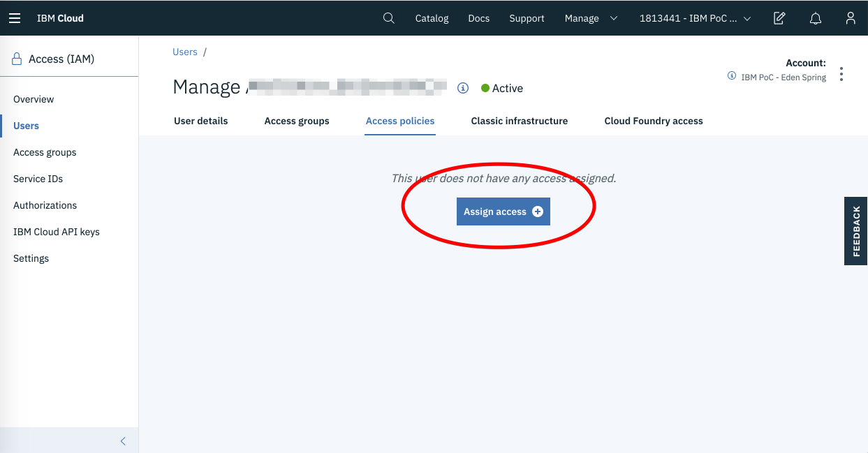This screenshot has height=453, width=868.
Task: Click the Assign access button
Action: [503, 211]
